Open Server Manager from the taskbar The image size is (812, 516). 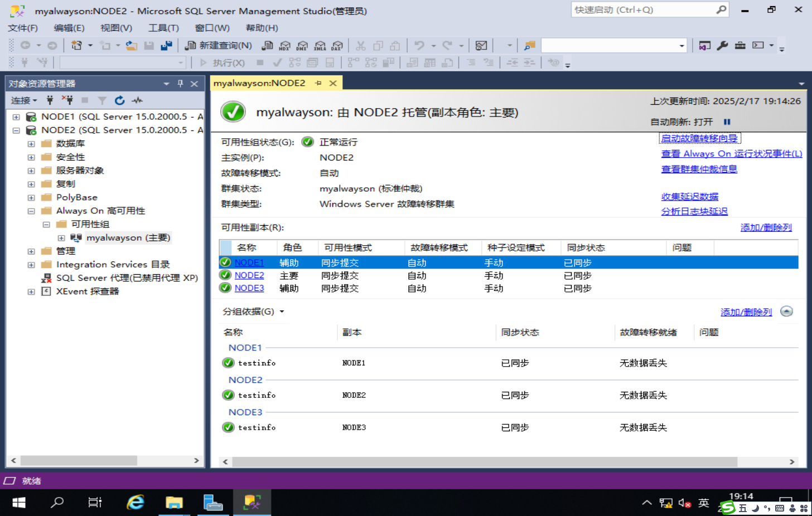coord(213,503)
